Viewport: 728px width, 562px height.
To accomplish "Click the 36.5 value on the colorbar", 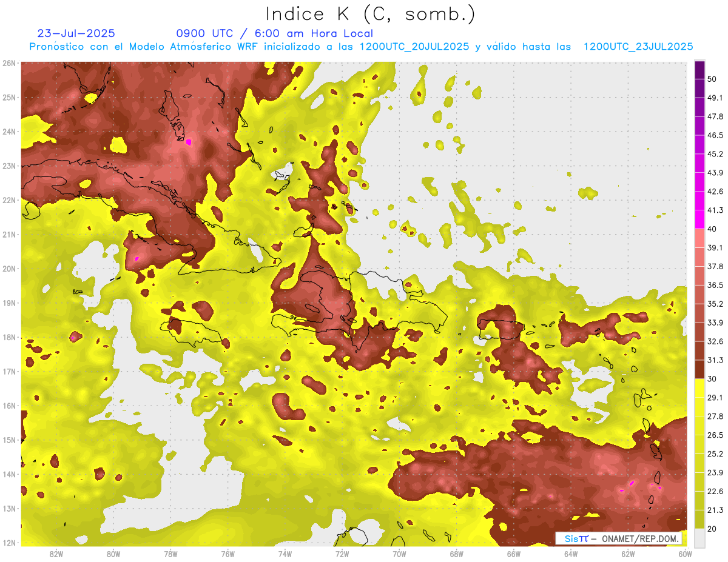I will tap(715, 285).
